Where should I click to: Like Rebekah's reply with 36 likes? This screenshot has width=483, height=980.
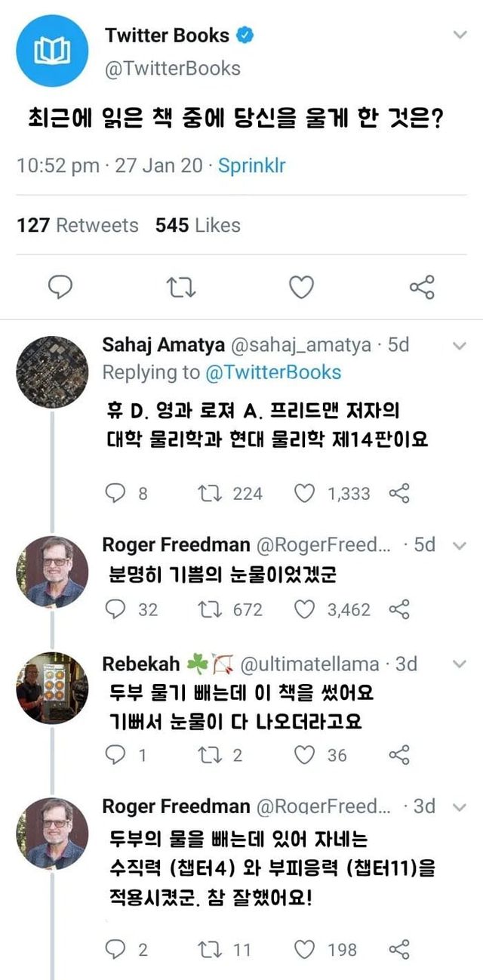coord(303,754)
